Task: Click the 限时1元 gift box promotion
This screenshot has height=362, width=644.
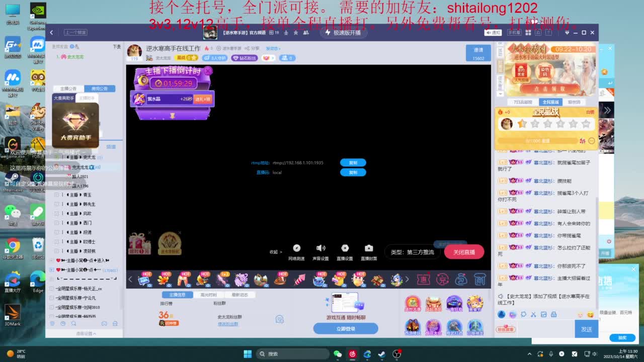Action: [x=140, y=244]
